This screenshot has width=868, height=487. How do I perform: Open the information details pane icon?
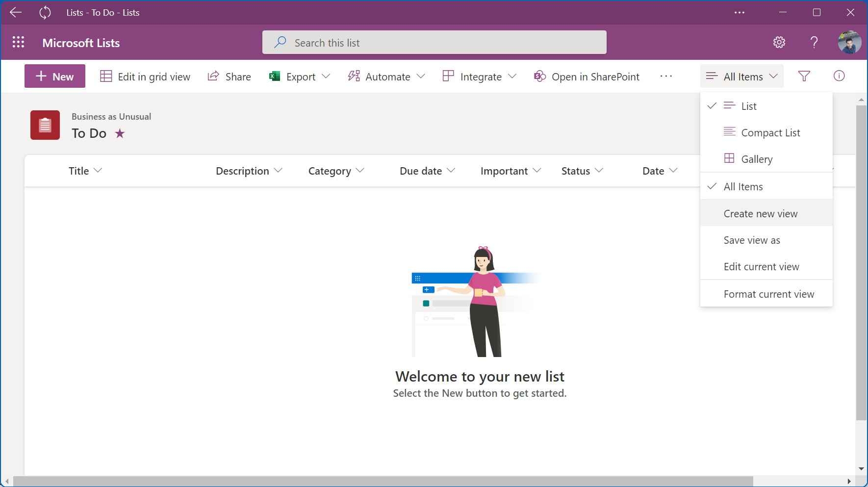click(839, 76)
